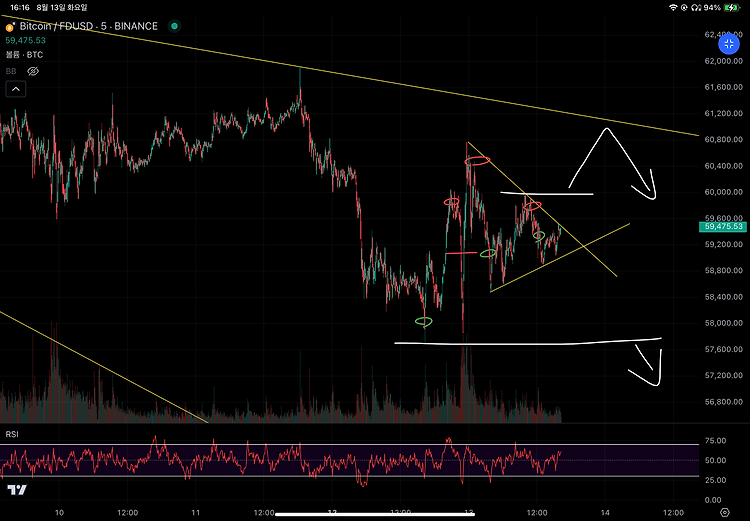Tap the 25.00 RSI scale label
This screenshot has height=521, width=750.
click(717, 480)
